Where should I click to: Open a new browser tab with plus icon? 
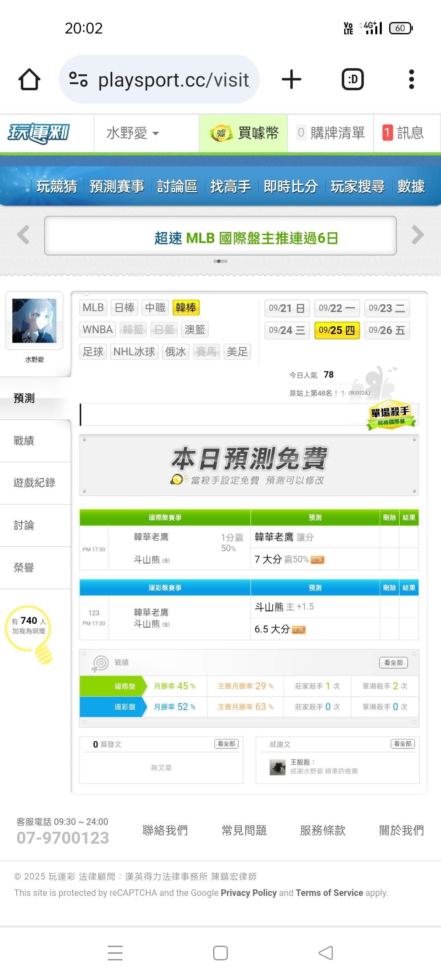tap(292, 79)
